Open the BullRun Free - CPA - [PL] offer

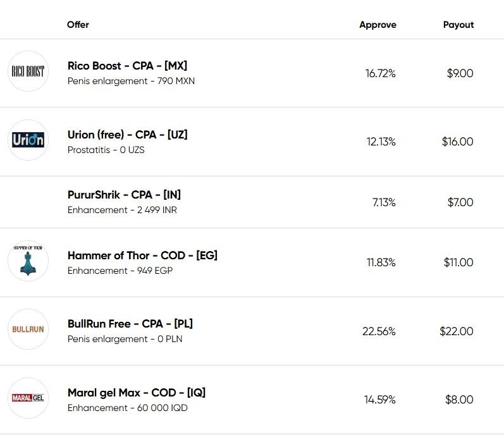130,324
